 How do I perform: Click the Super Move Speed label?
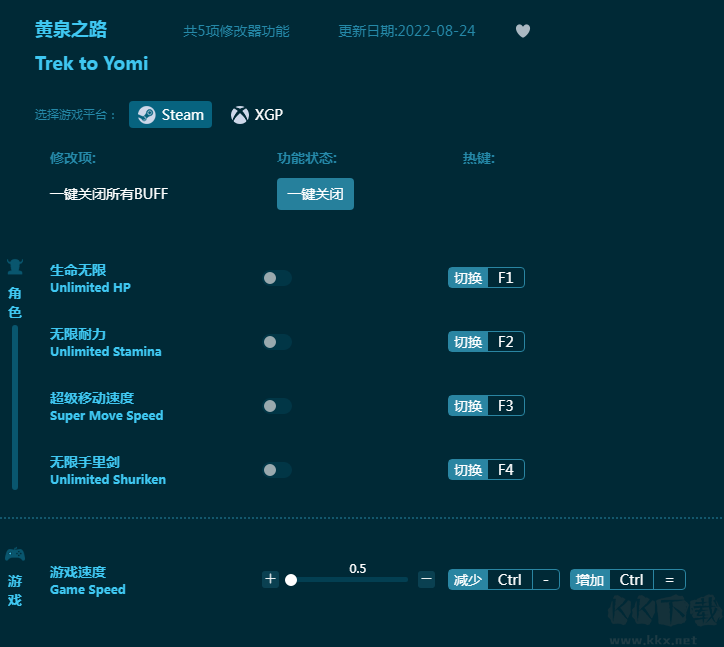[x=107, y=416]
